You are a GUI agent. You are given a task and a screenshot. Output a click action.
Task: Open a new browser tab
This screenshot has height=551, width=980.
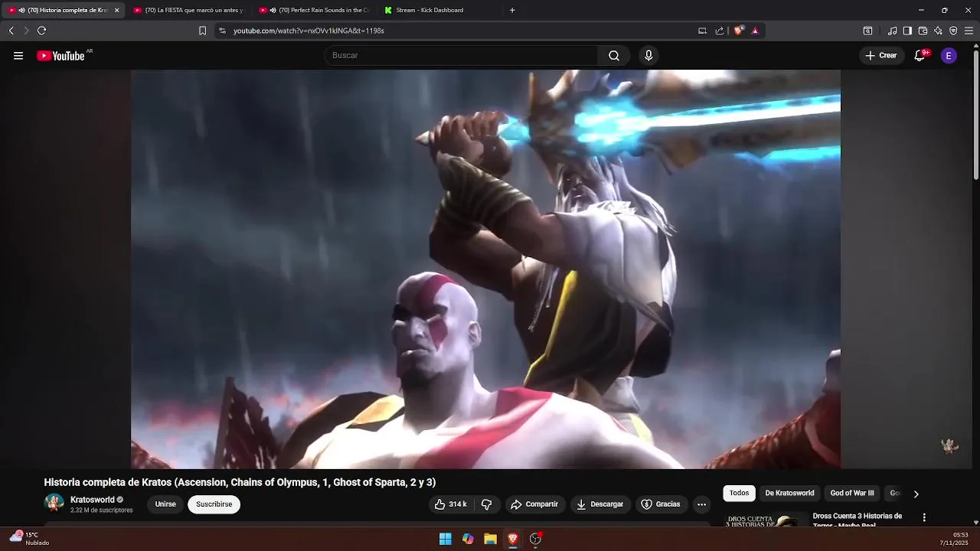point(512,10)
